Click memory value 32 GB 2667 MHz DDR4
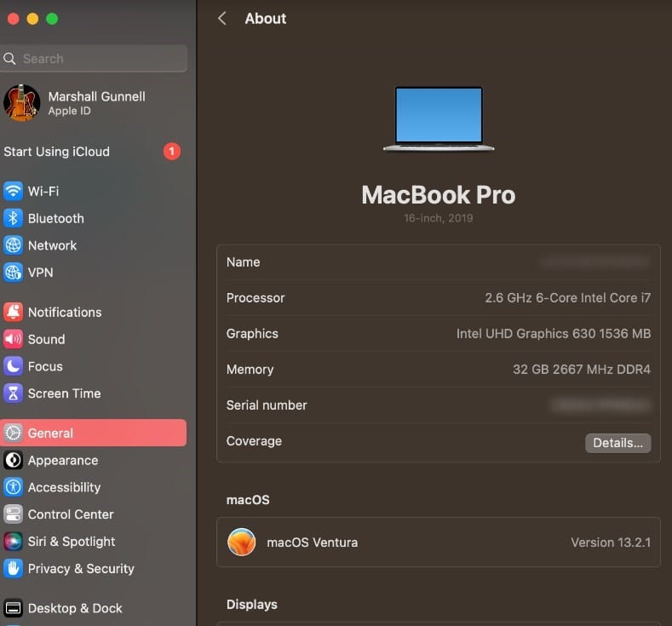Screen dimensions: 672x626 click(582, 369)
